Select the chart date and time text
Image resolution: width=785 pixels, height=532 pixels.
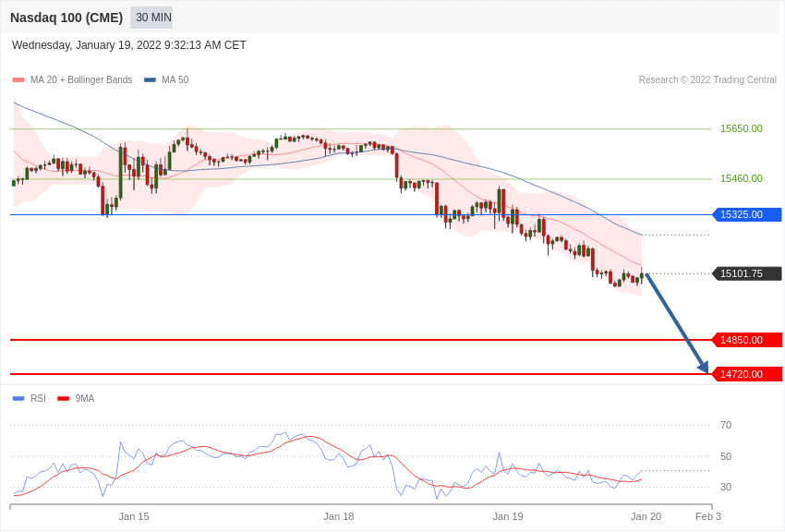[129, 45]
